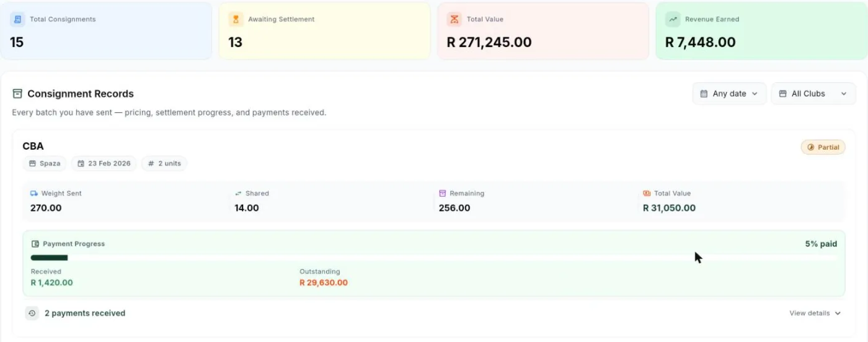Click the Shared arrows icon
This screenshot has height=342, width=868.
[238, 194]
